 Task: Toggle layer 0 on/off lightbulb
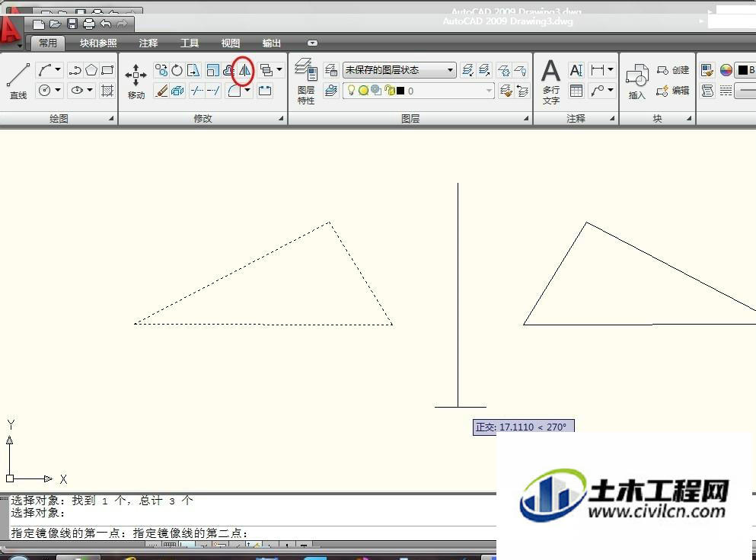[352, 91]
